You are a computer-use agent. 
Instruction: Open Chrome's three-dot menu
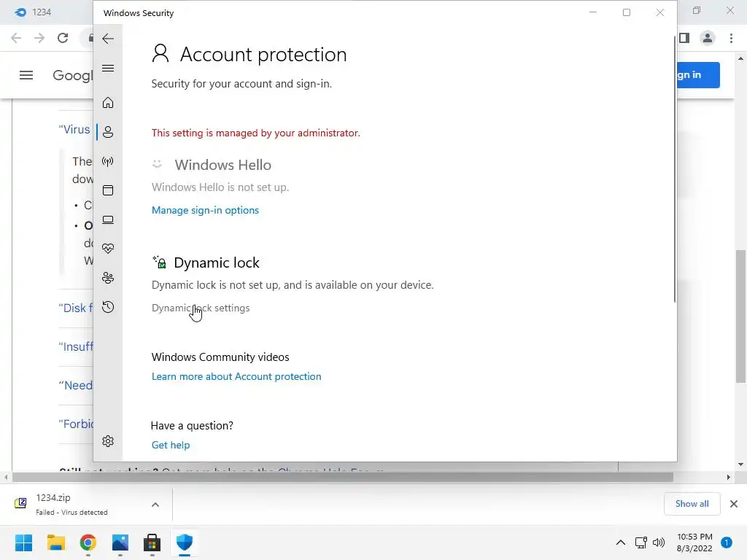(x=731, y=38)
